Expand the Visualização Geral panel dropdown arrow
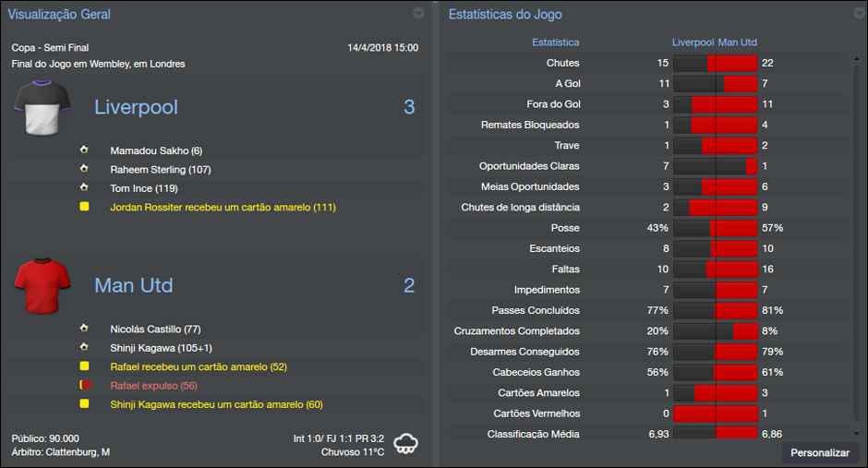868x468 pixels. pos(418,14)
